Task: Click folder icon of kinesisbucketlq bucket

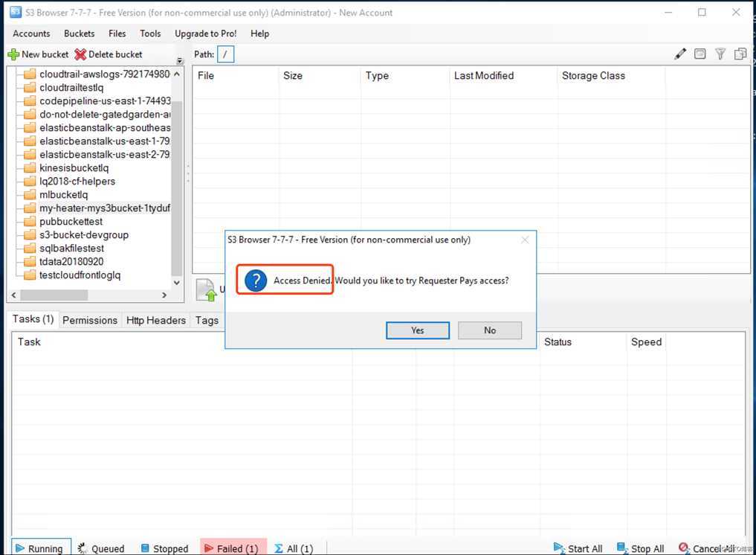Action: click(x=30, y=168)
